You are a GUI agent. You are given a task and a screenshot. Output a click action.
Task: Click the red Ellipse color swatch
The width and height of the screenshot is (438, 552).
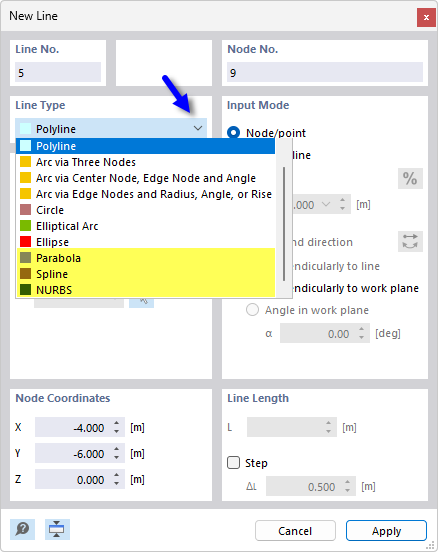coord(25,242)
